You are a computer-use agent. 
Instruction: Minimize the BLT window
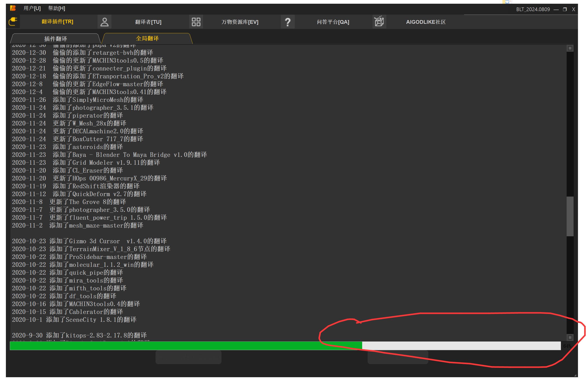556,9
